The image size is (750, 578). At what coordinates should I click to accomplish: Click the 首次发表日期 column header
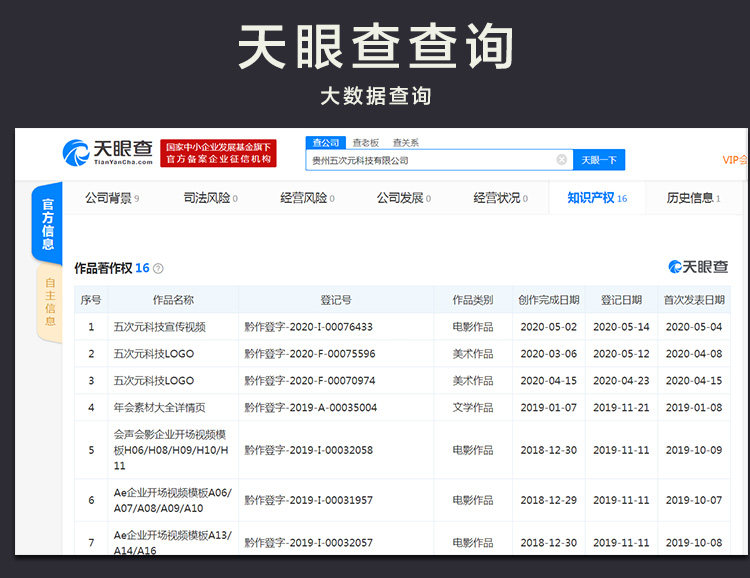pos(694,300)
